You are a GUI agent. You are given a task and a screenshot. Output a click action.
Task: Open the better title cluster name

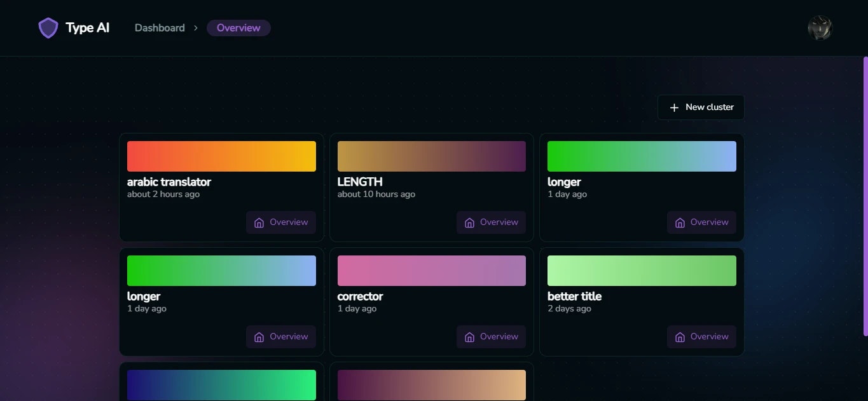(574, 296)
